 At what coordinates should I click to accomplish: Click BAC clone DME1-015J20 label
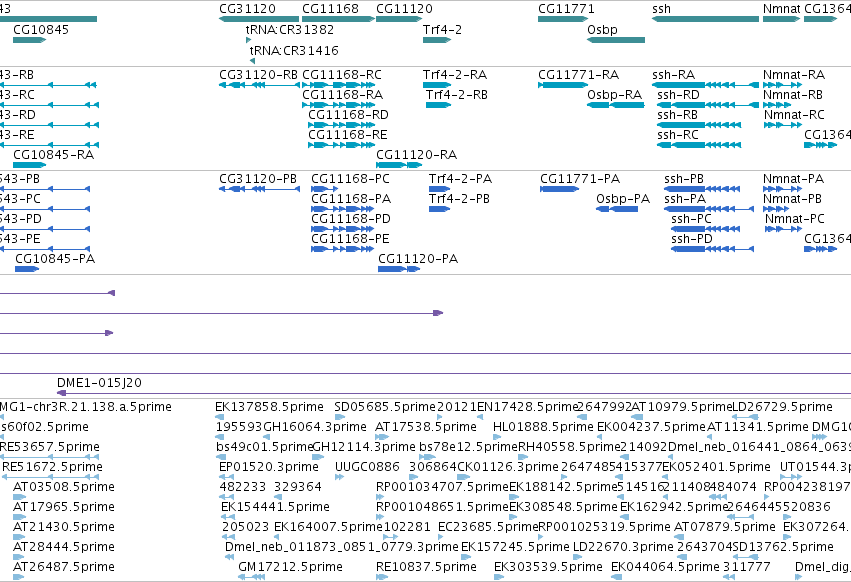[99, 383]
